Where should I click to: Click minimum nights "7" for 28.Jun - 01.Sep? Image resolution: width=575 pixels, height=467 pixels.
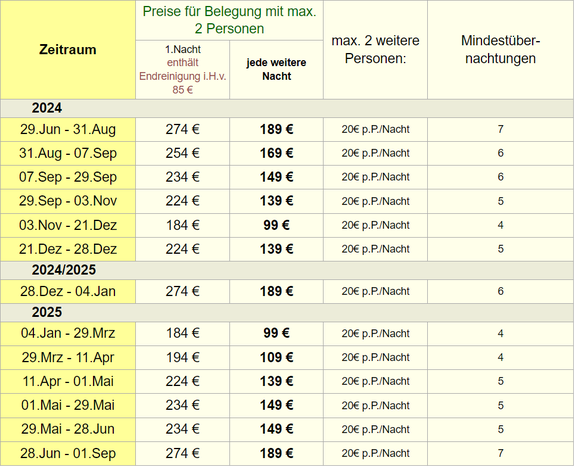[x=501, y=453]
